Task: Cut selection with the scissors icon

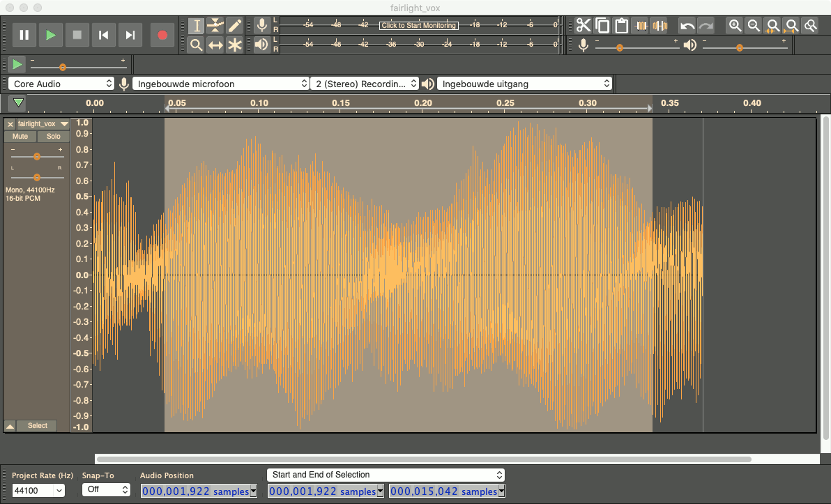Action: [584, 25]
